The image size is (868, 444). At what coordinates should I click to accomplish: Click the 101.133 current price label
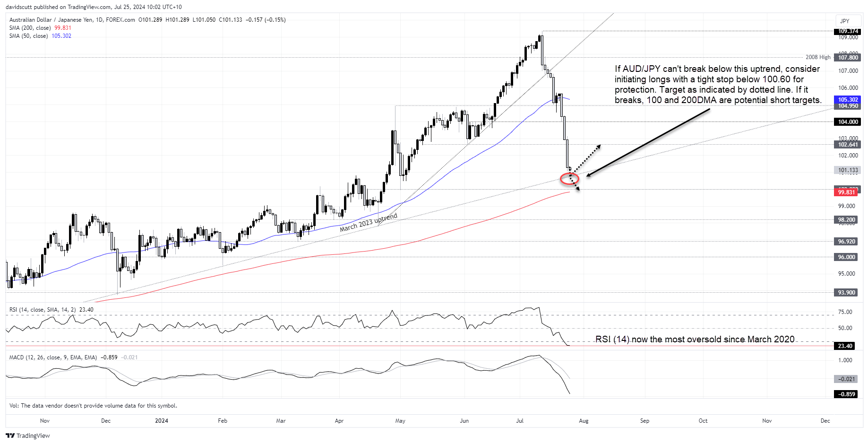click(848, 170)
